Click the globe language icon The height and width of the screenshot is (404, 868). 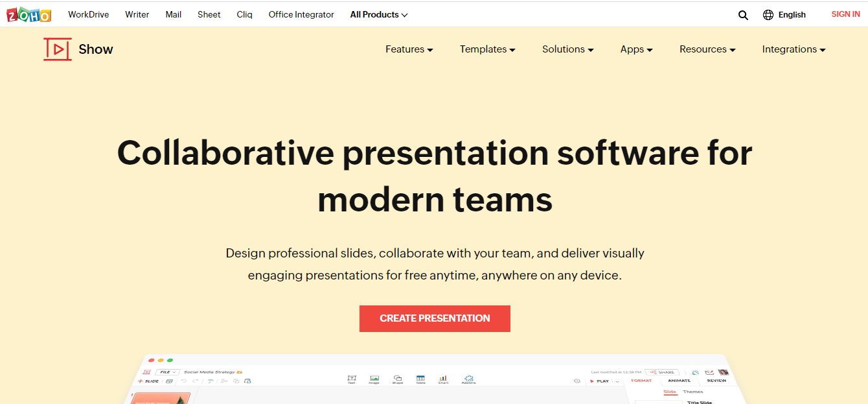[x=768, y=15]
